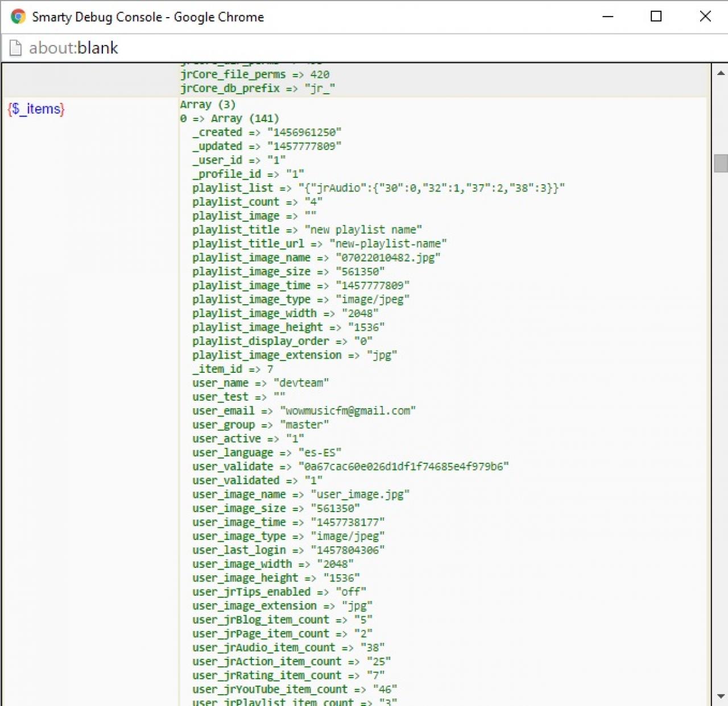Viewport: 728px width, 706px height.
Task: Click the Chrome logo in title bar
Action: point(18,16)
